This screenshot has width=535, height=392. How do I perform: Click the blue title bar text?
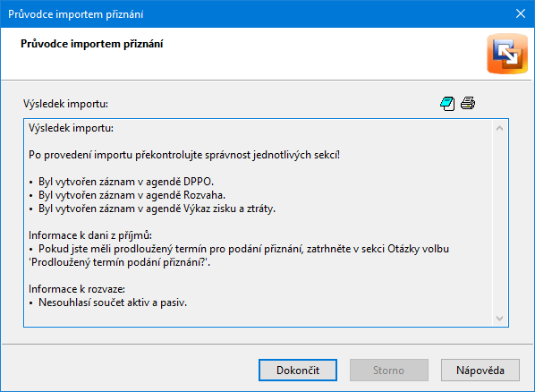[x=76, y=14]
